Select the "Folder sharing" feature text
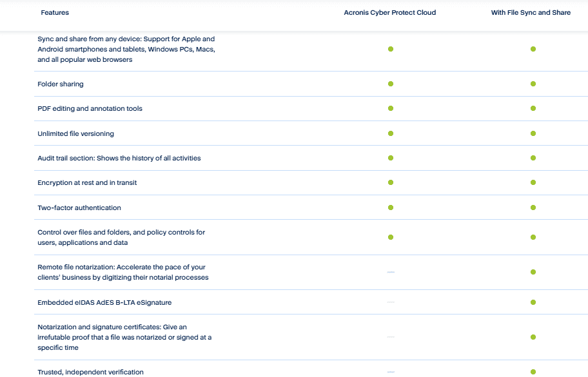 tap(61, 84)
